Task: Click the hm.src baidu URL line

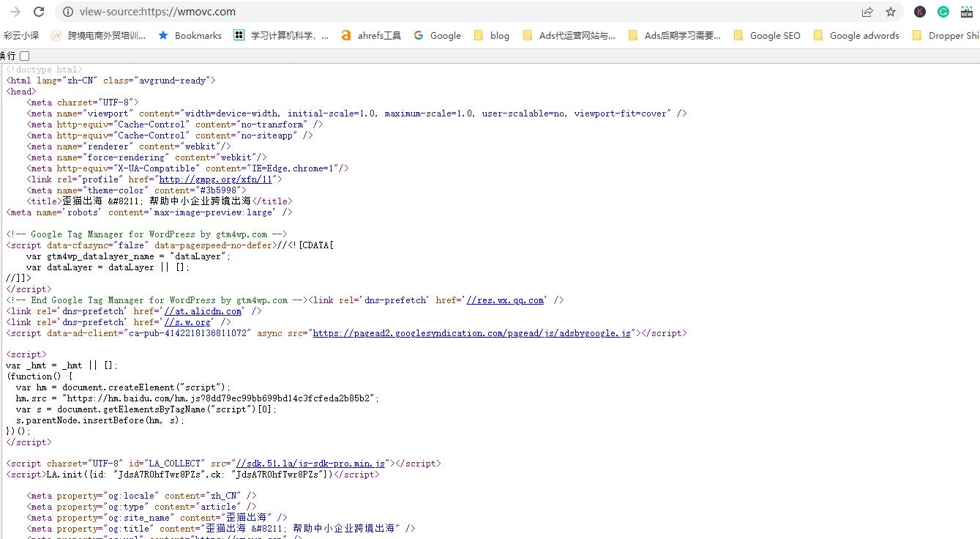Action: 198,398
